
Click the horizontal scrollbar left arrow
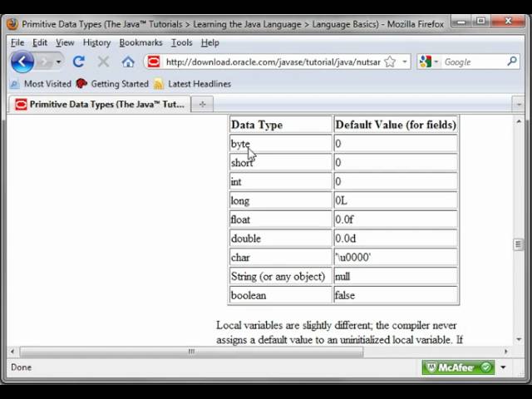pos(12,352)
